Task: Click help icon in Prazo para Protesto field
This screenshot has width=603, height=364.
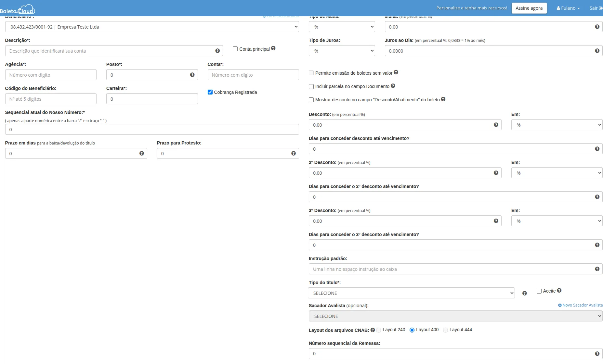Action: [293, 154]
